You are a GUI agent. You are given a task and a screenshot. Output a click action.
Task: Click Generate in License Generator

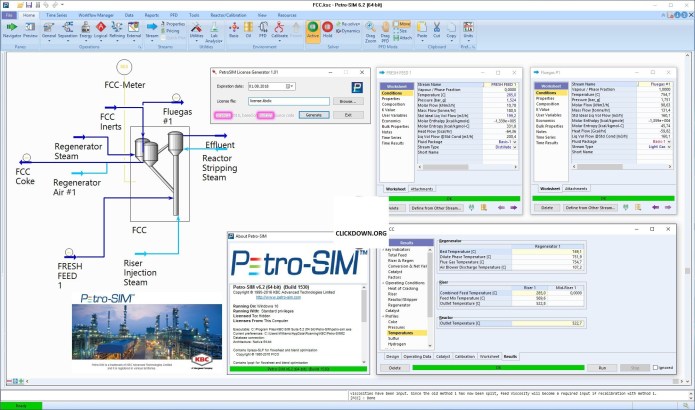(314, 115)
